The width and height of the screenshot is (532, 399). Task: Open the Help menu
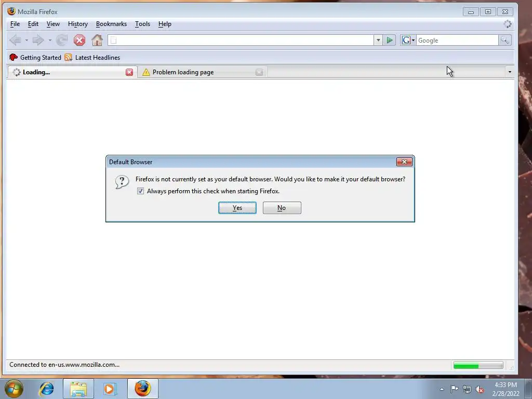(x=165, y=24)
